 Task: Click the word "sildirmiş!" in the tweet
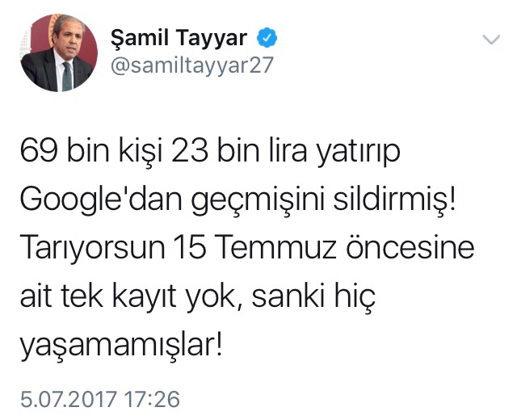(394, 199)
